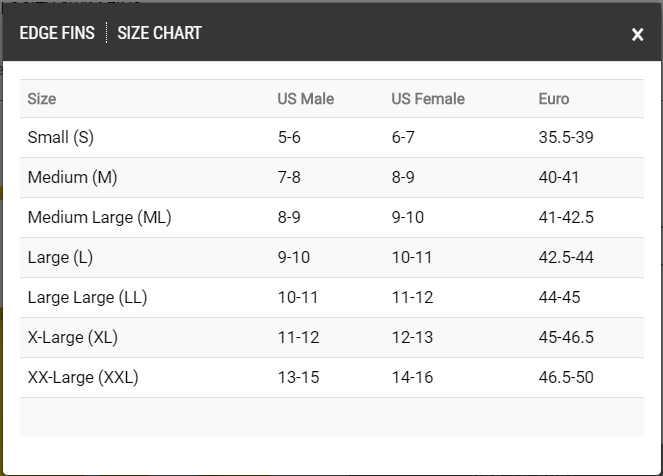Select the US Female column header

click(x=428, y=99)
